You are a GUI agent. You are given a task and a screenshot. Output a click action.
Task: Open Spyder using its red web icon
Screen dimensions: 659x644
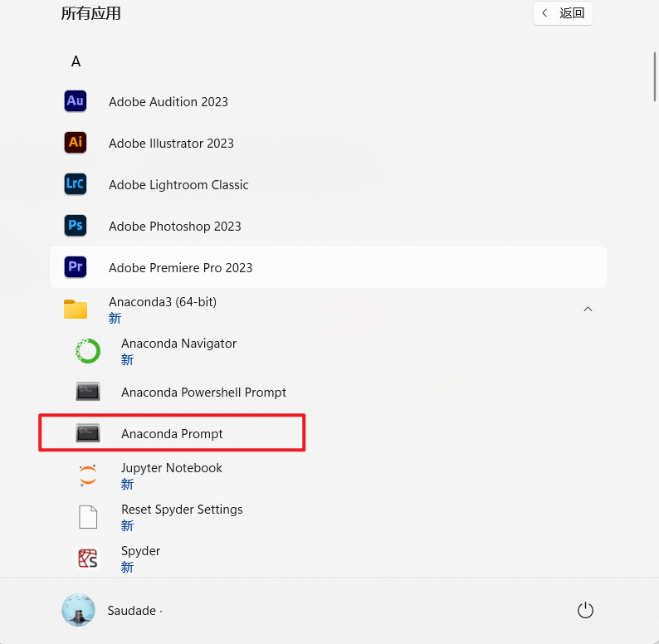(88, 559)
